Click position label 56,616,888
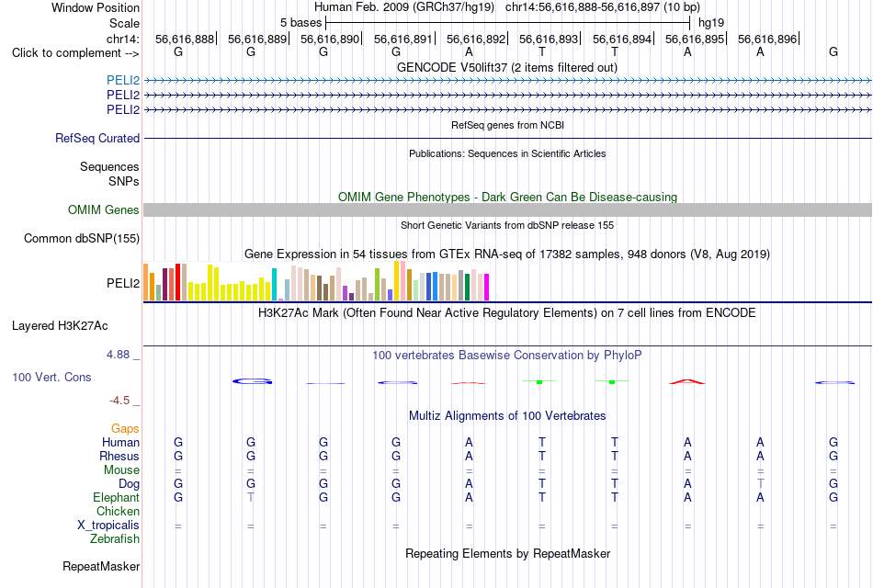873x588 pixels. tap(185, 39)
